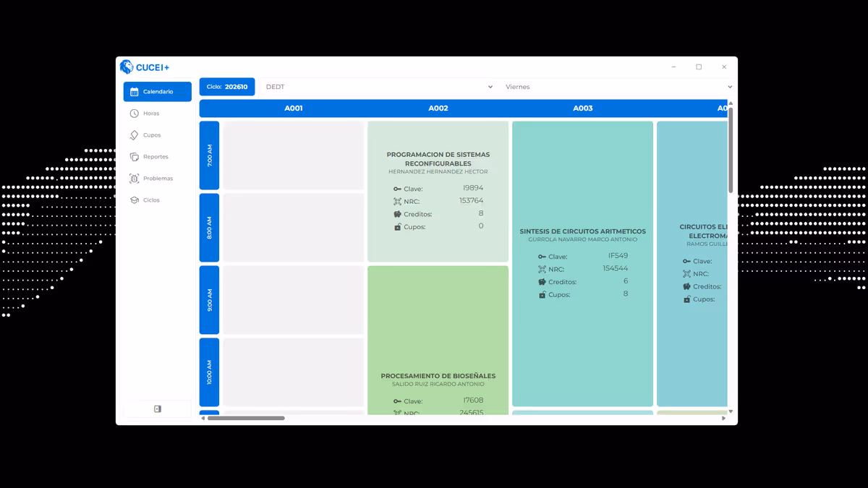Click key icon in Circuitos Electromagneticos card

(686, 262)
